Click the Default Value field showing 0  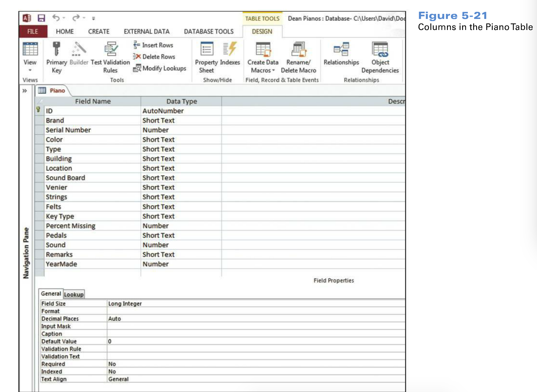(256, 342)
